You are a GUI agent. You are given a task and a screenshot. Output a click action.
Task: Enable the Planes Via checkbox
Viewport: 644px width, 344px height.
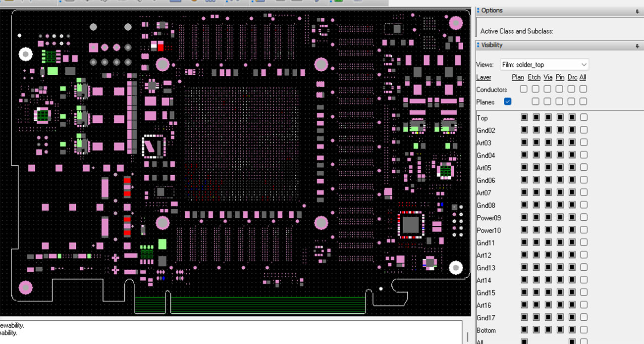click(547, 101)
